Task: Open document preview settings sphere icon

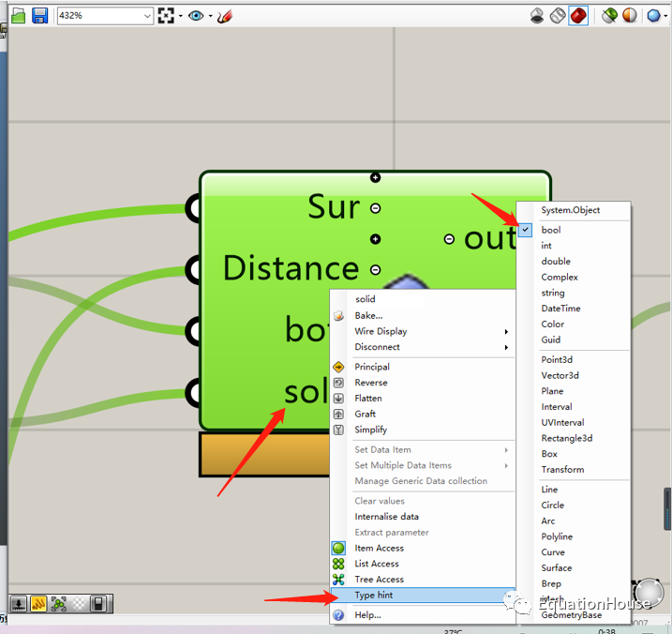Action: pyautogui.click(x=630, y=16)
